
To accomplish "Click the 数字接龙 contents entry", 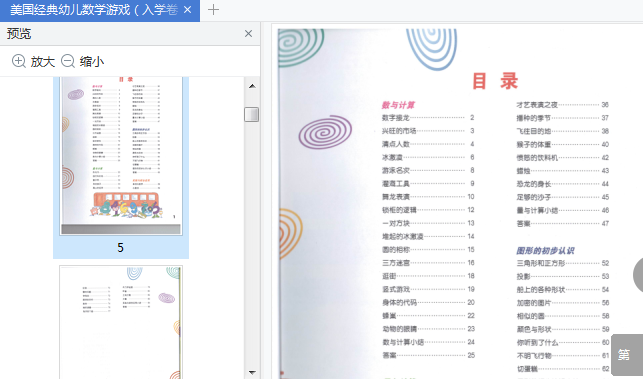I will pos(428,118).
